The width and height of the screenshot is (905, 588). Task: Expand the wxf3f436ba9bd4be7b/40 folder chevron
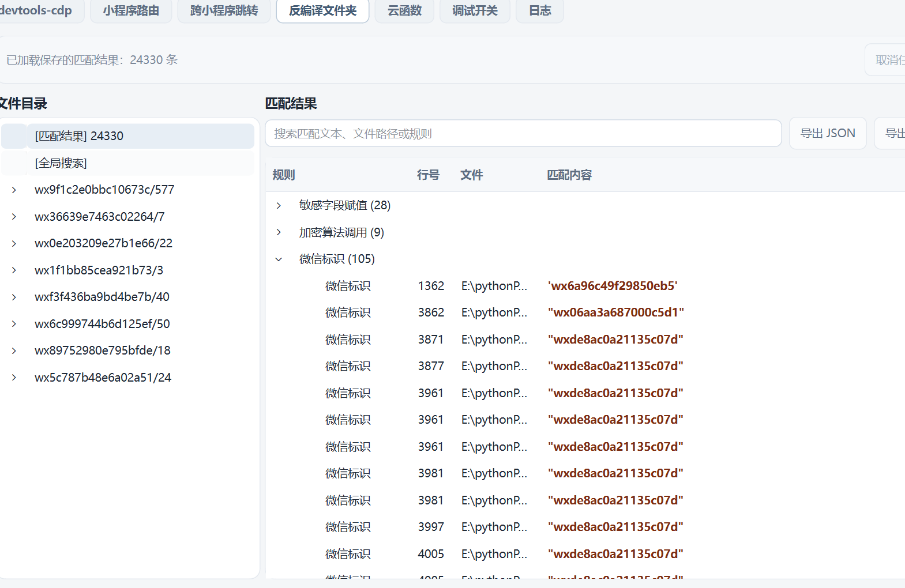14,297
